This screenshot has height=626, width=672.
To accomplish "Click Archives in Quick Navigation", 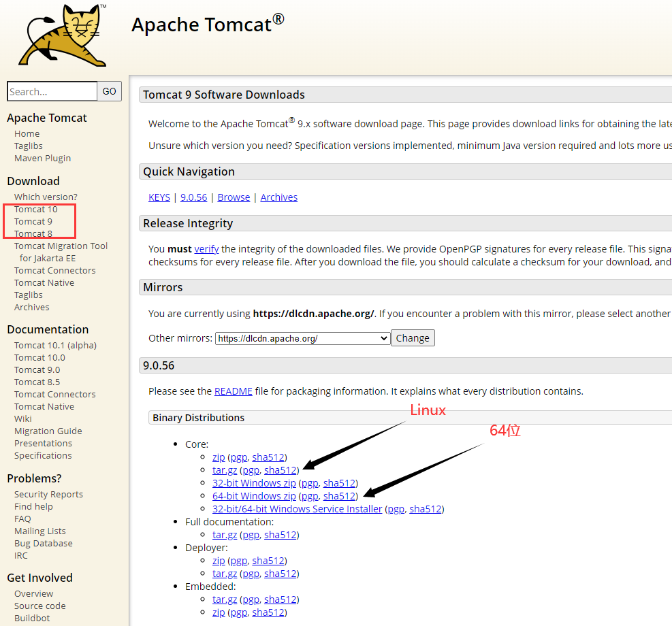I will 279,197.
